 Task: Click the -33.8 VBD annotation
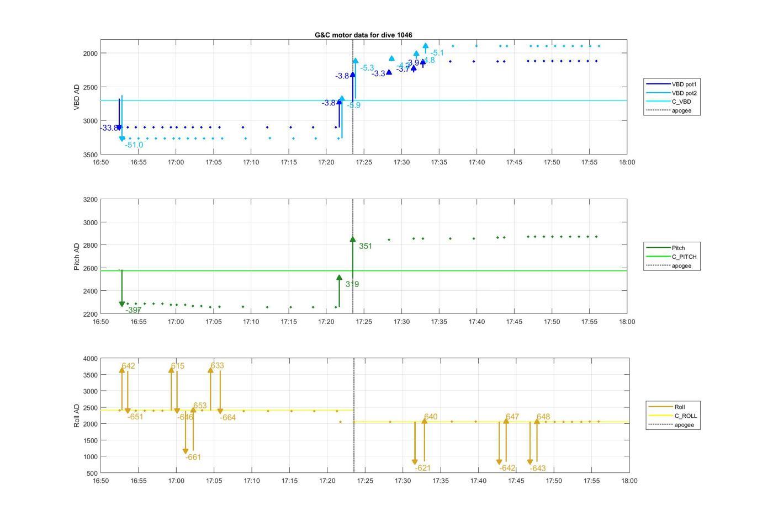[109, 128]
